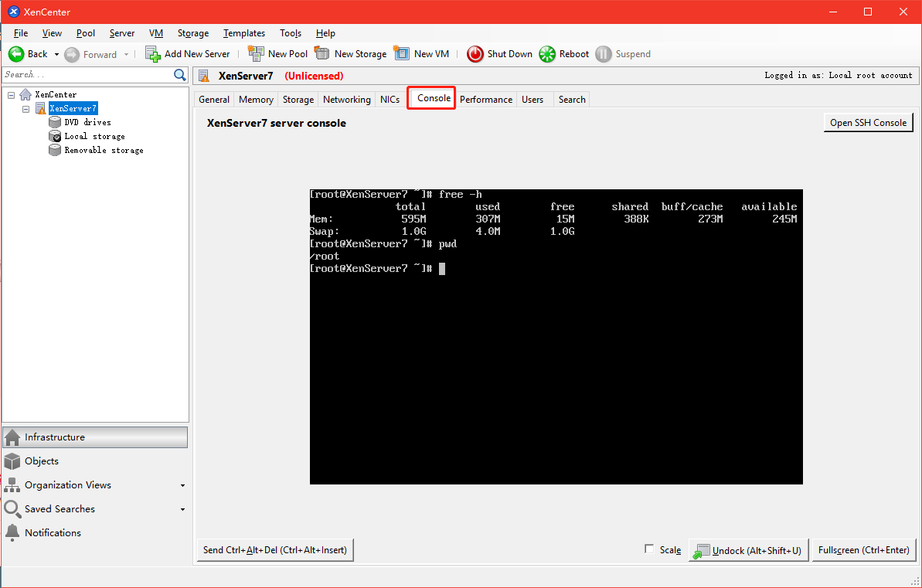Viewport: 922px width, 588px height.
Task: Click the Notifications bell icon
Action: pyautogui.click(x=12, y=532)
